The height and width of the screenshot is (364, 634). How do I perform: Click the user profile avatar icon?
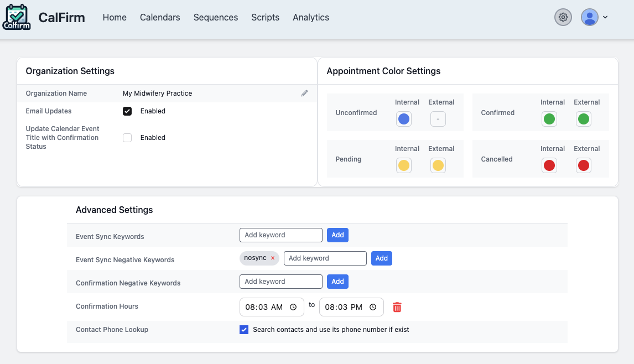[590, 17]
